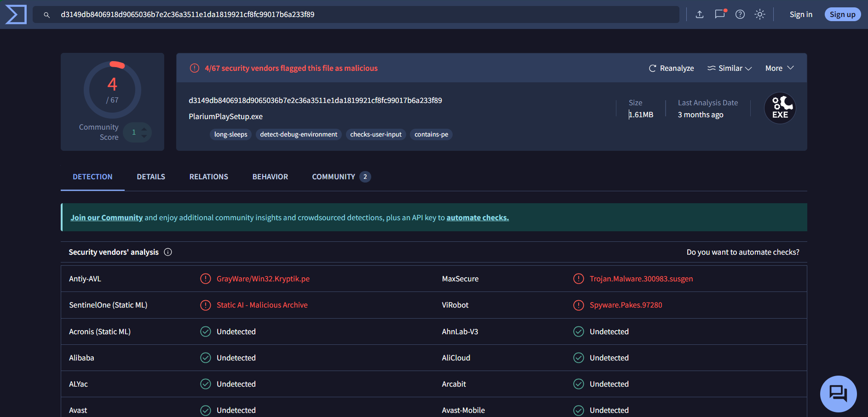Image resolution: width=868 pixels, height=417 pixels.
Task: Click the Join our Community link
Action: coord(107,217)
